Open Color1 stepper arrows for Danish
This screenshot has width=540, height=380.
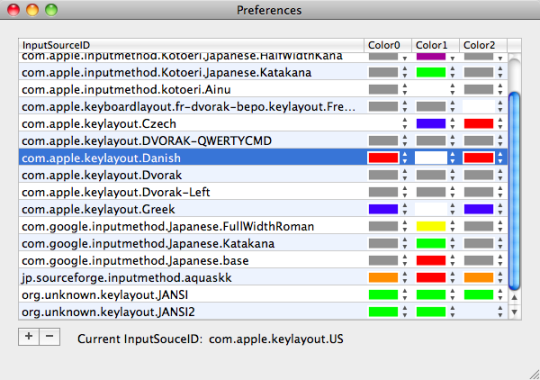(x=453, y=158)
